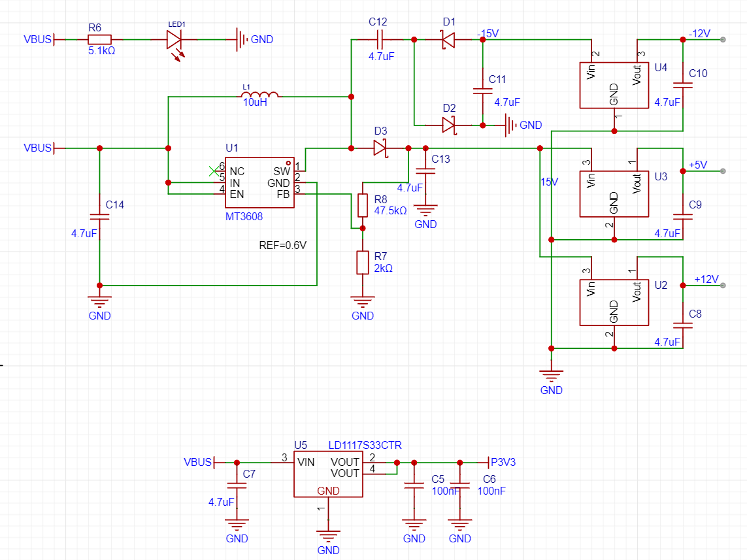Select the U1 MT3608 chip body
Image resolution: width=747 pixels, height=560 pixels.
[259, 182]
